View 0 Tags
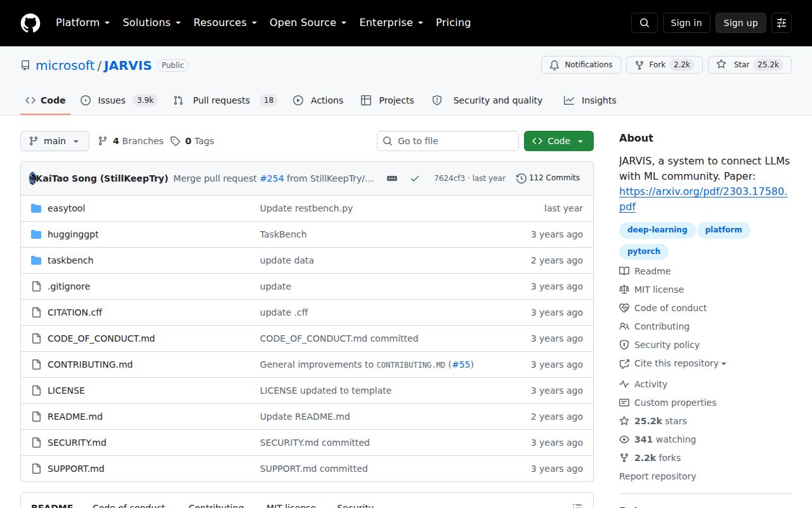This screenshot has width=812, height=508. pyautogui.click(x=192, y=141)
